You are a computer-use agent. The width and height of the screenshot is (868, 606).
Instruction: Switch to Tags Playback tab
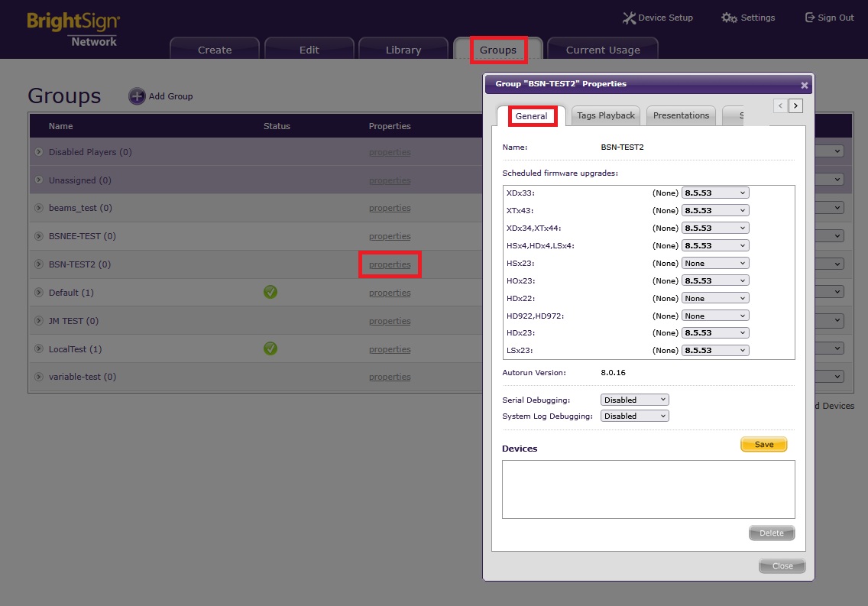[x=606, y=115]
